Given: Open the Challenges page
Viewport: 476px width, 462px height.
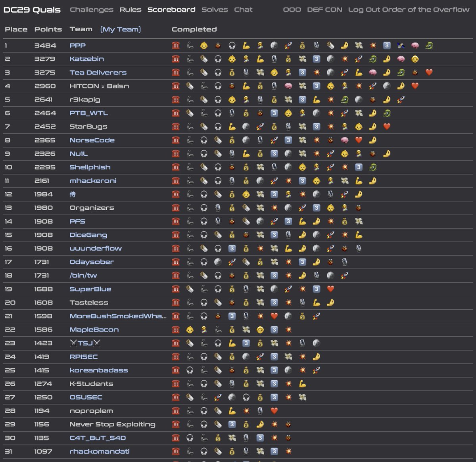Looking at the screenshot, I should (x=91, y=10).
